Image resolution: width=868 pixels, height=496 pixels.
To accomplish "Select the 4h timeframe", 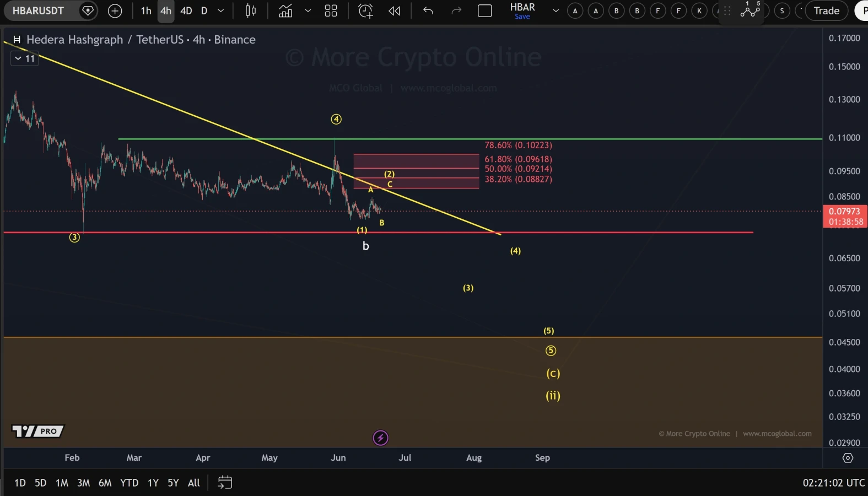I will 166,10.
